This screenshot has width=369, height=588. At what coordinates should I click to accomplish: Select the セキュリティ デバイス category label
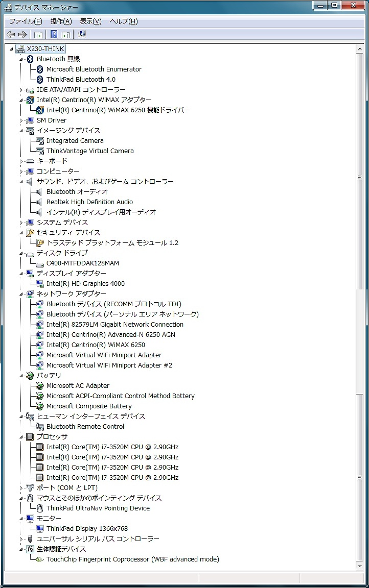tap(68, 233)
